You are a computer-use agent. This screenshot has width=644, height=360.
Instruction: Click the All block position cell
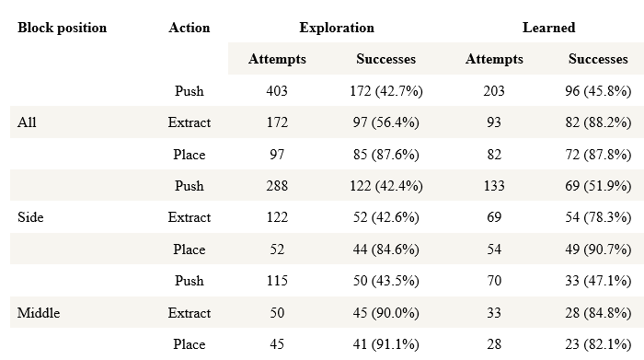tap(27, 122)
